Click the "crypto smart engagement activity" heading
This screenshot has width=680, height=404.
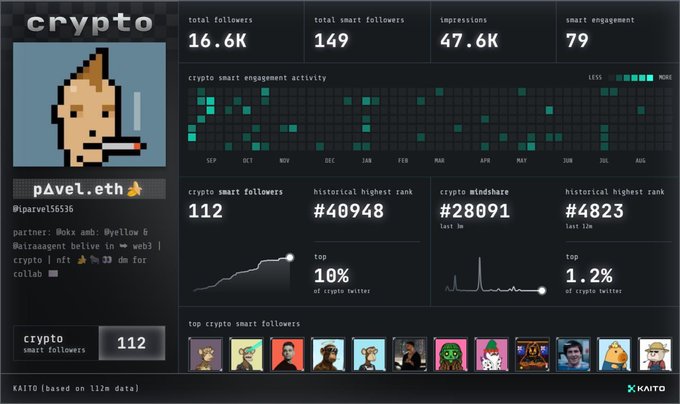click(x=257, y=78)
